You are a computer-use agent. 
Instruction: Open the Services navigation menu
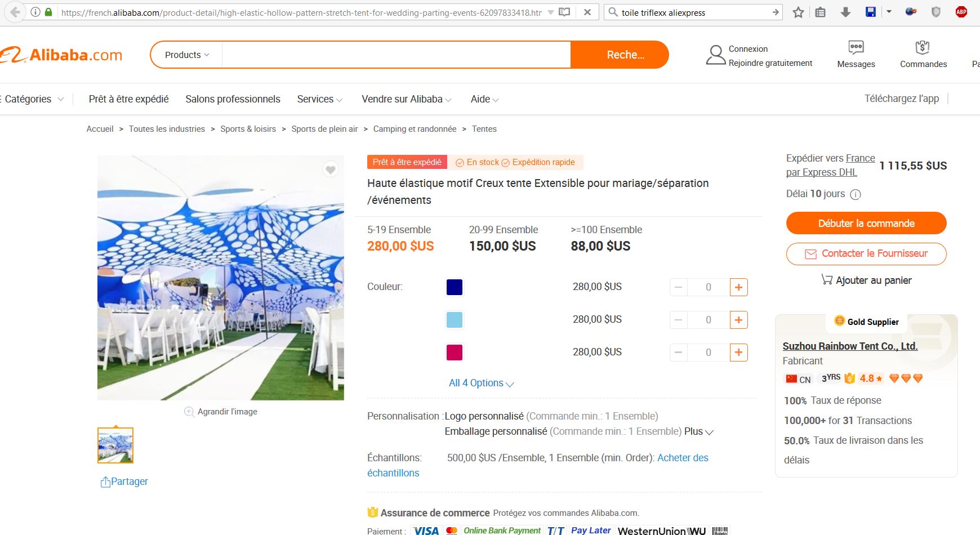pyautogui.click(x=320, y=99)
